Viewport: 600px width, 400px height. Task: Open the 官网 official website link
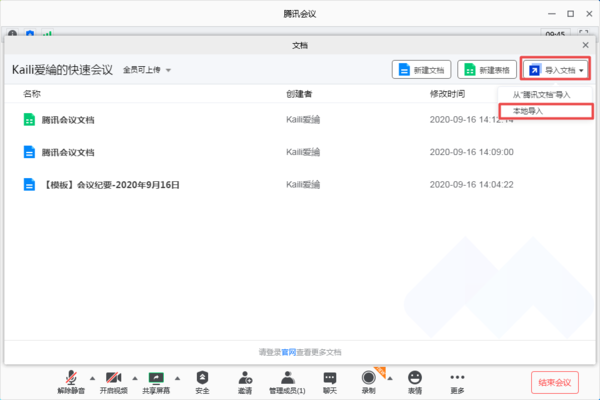289,352
